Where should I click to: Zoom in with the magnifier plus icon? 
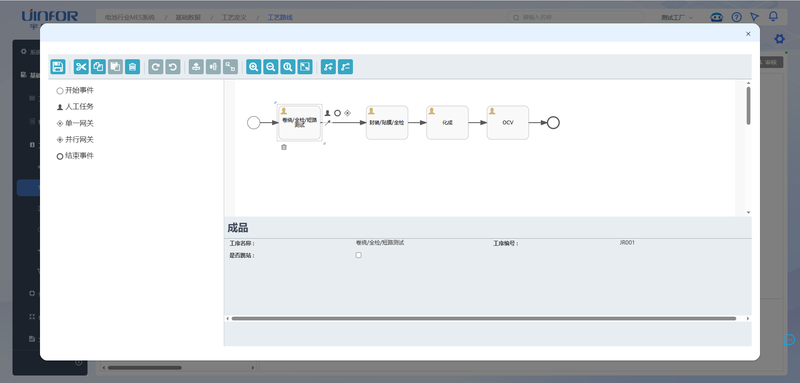pyautogui.click(x=254, y=67)
